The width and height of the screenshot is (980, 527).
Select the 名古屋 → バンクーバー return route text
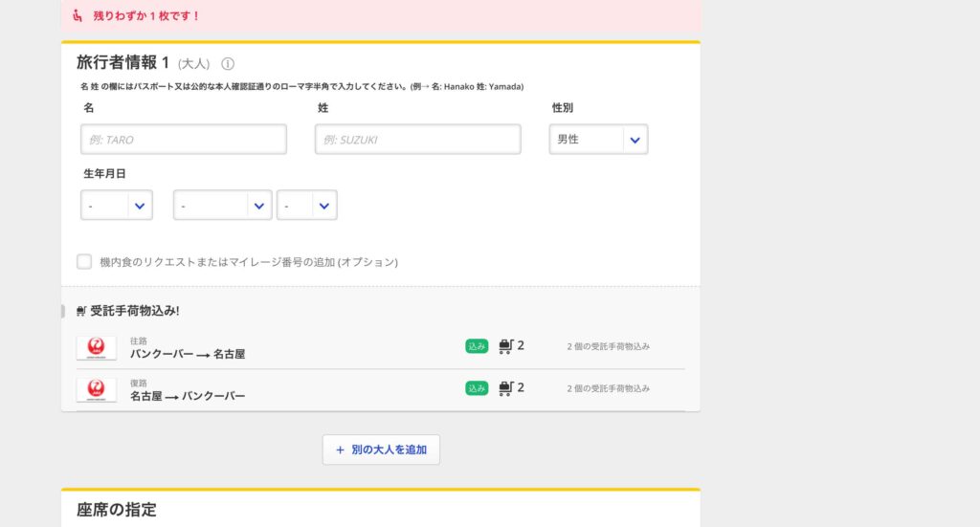pyautogui.click(x=188, y=396)
